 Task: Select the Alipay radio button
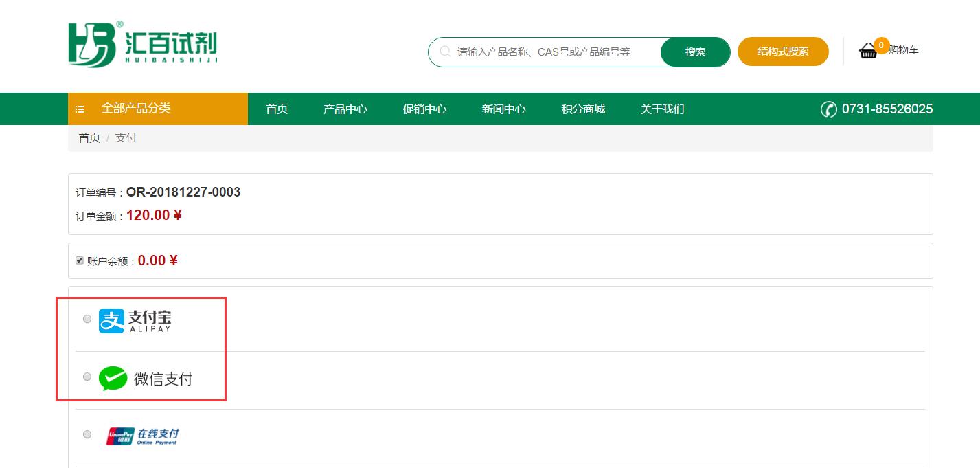(x=87, y=319)
